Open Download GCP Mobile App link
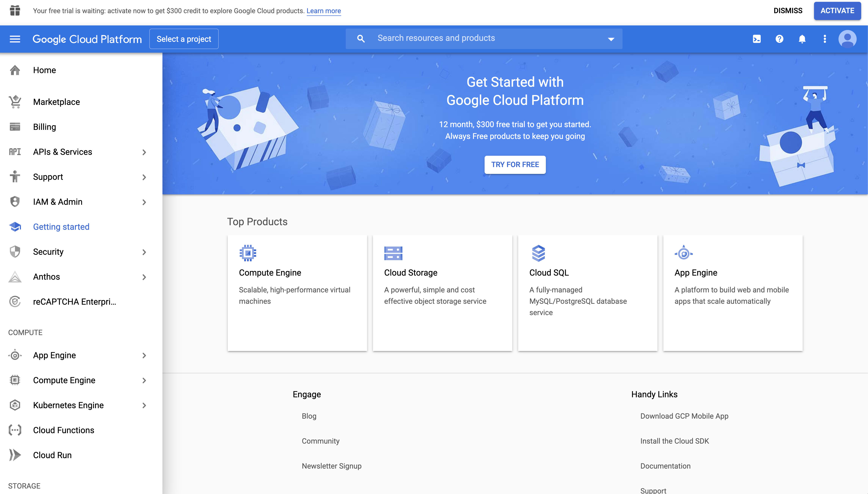The width and height of the screenshot is (868, 494). click(x=684, y=416)
